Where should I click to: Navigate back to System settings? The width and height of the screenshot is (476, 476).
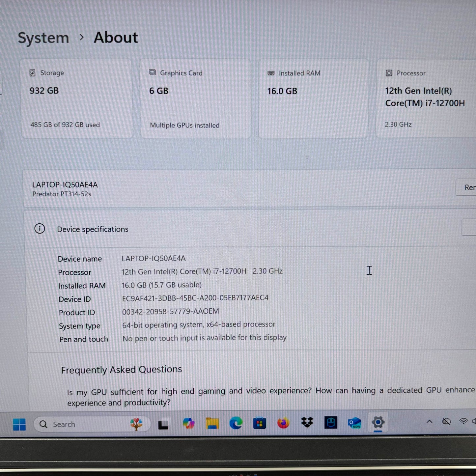click(43, 37)
